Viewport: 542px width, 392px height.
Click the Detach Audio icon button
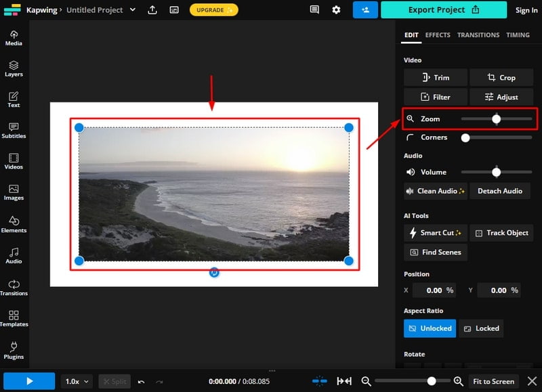(x=500, y=191)
